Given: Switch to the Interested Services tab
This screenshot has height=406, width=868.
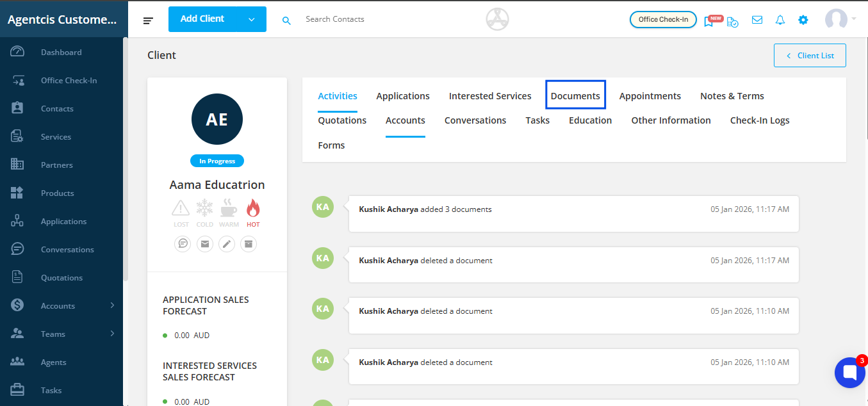Looking at the screenshot, I should (x=490, y=96).
